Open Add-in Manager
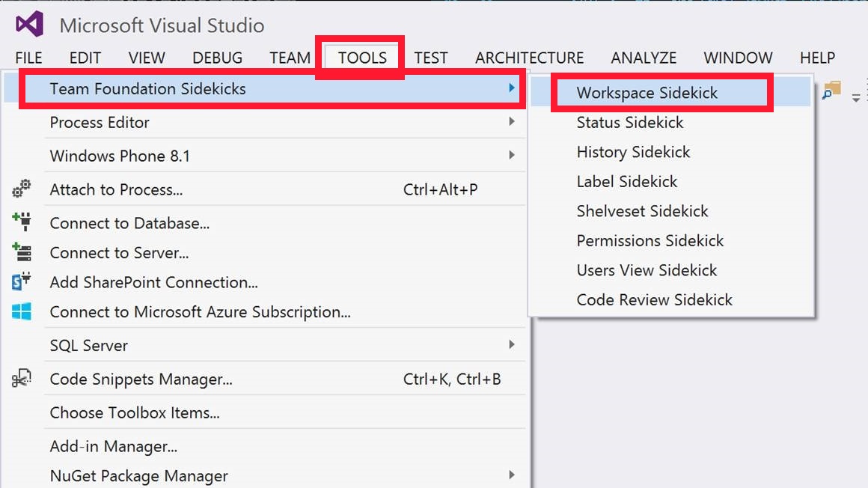This screenshot has height=488, width=868. pos(113,447)
